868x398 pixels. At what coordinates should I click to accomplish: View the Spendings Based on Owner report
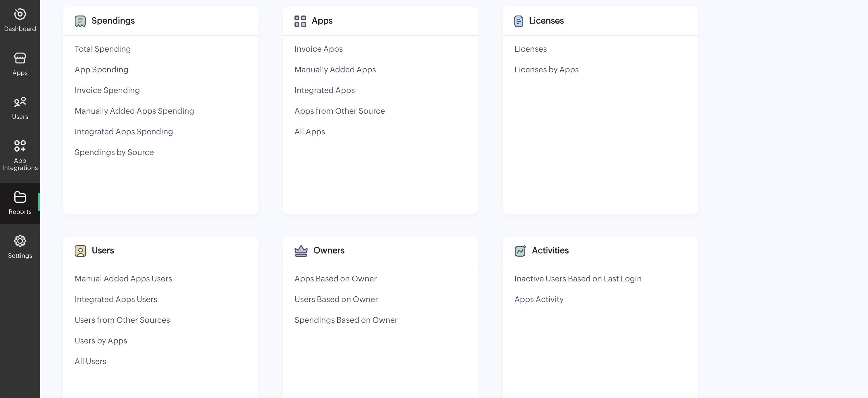pos(346,320)
